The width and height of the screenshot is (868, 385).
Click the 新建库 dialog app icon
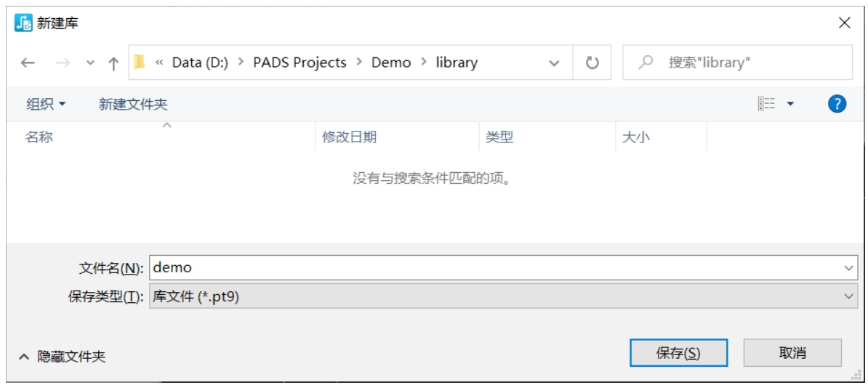coord(23,23)
